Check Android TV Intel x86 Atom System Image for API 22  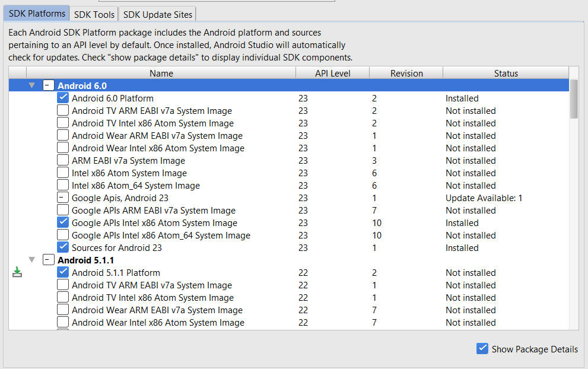pos(63,297)
